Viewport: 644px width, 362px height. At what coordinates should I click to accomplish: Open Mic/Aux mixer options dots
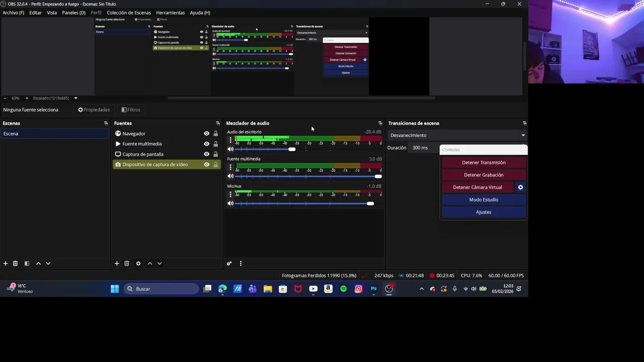pyautogui.click(x=230, y=194)
